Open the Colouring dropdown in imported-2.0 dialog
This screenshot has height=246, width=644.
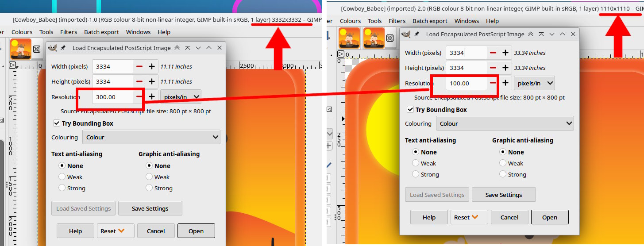click(x=505, y=123)
